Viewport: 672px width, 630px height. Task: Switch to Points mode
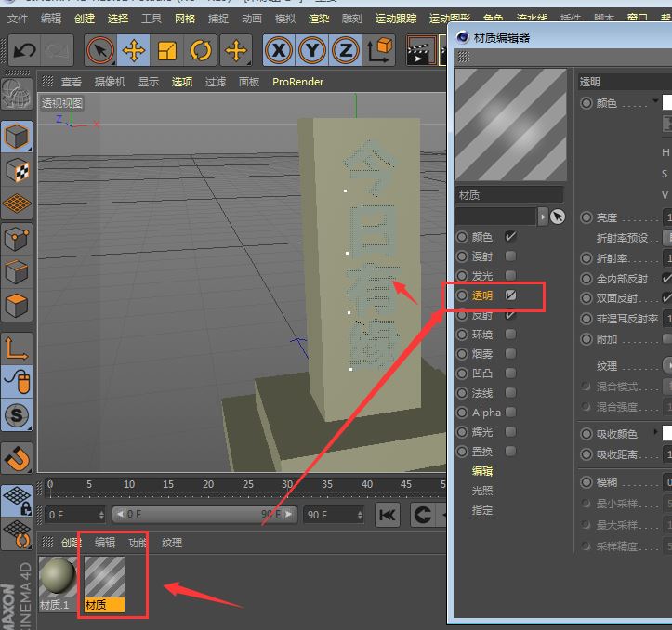[x=17, y=238]
